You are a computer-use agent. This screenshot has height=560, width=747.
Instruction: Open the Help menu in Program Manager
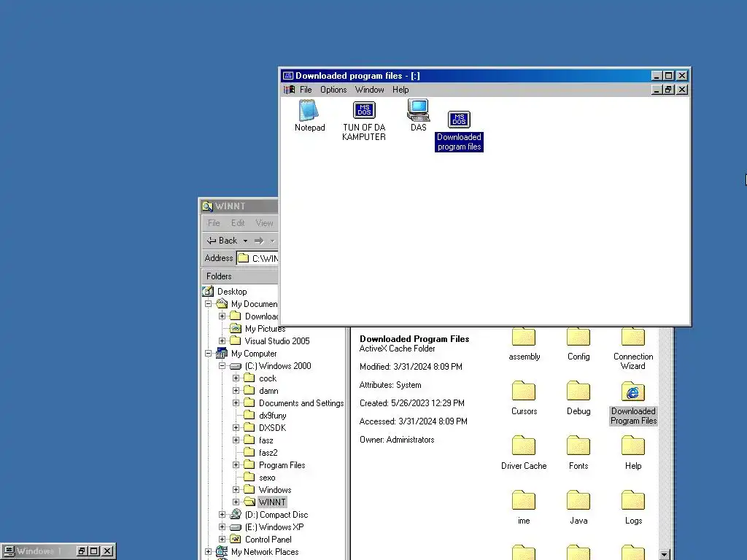(x=400, y=90)
